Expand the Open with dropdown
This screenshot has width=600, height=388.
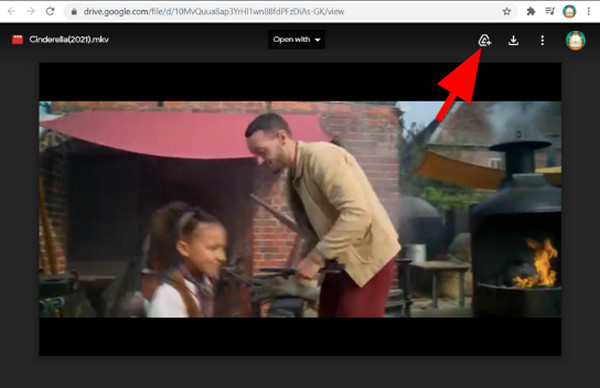[x=297, y=39]
